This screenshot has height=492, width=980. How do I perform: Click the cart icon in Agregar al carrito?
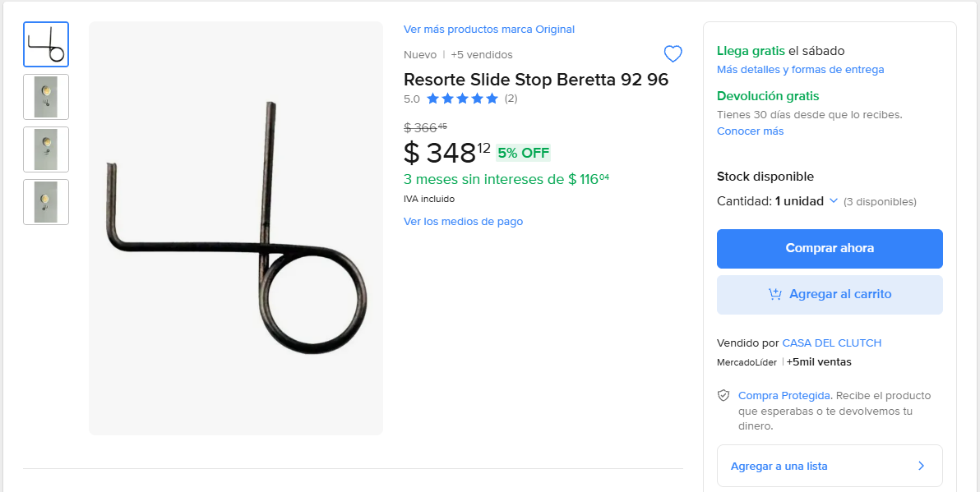[774, 294]
